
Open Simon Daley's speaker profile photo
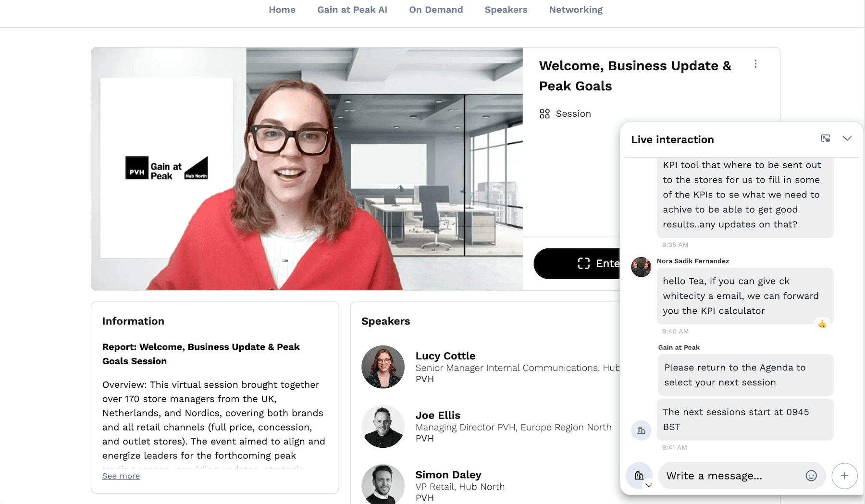click(383, 484)
